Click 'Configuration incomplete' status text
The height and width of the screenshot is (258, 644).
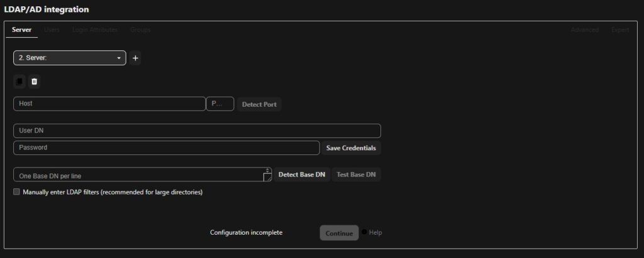[x=247, y=232]
